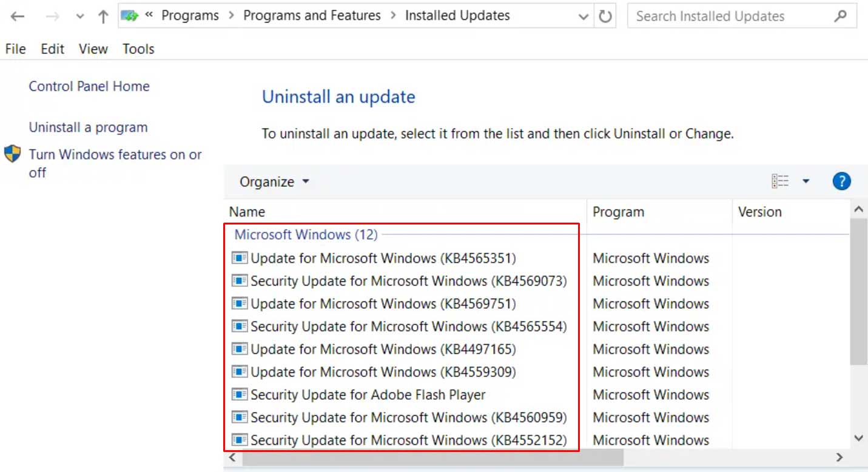This screenshot has height=472, width=868.
Task: Click the change view list icon
Action: coord(780,181)
